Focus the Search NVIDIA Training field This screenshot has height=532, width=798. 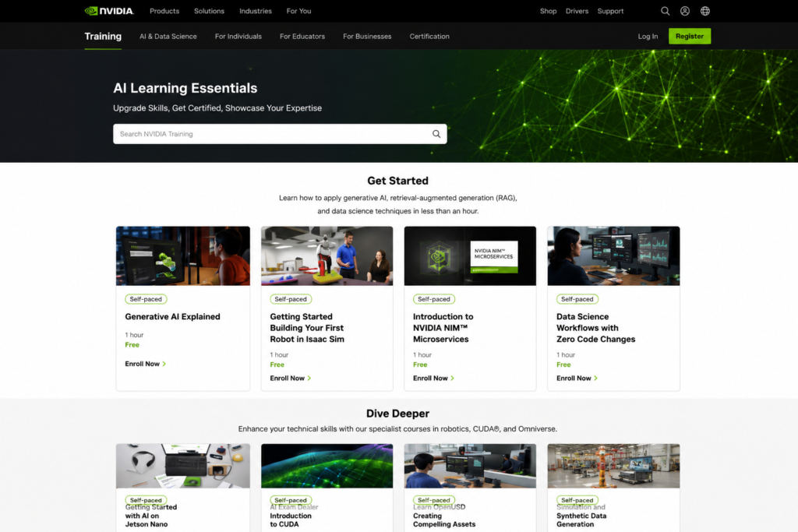[280, 134]
